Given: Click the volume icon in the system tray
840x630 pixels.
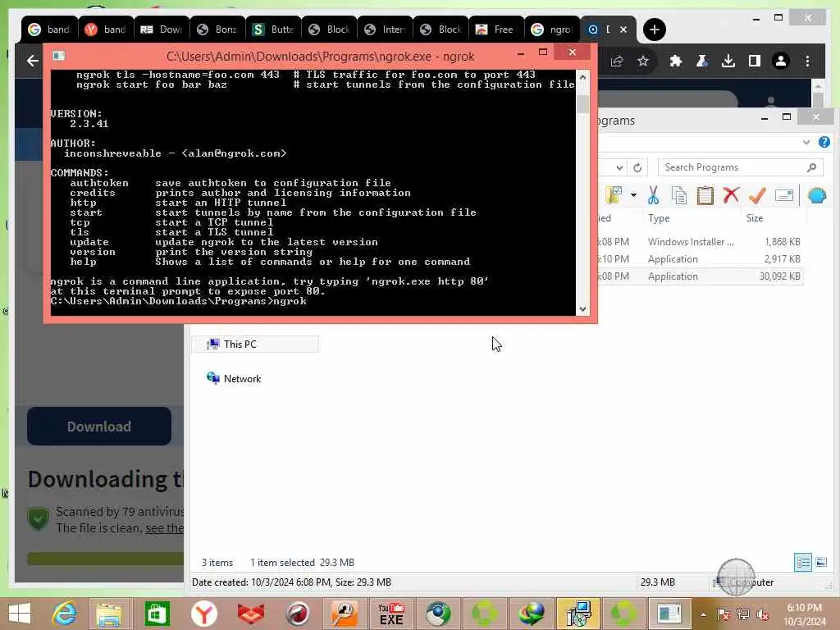Looking at the screenshot, I should 763,615.
